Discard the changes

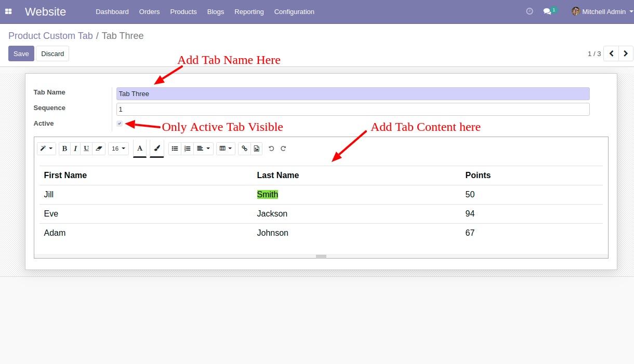[x=52, y=53]
